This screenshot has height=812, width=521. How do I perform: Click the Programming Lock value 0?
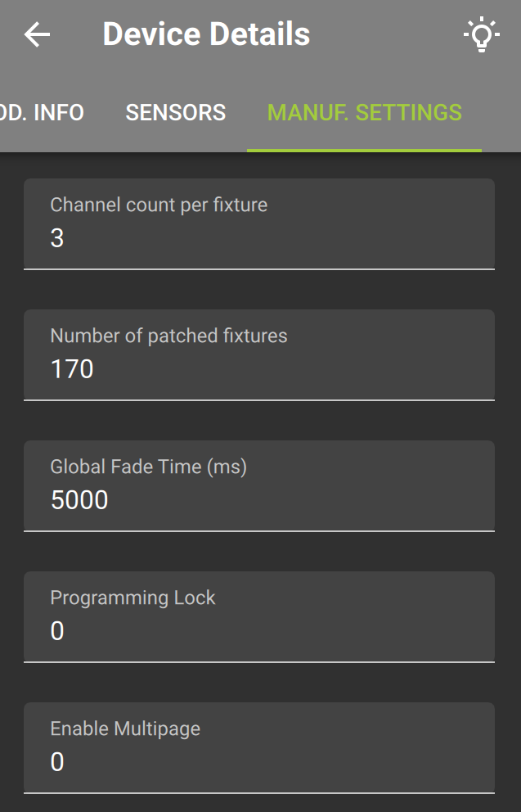click(57, 631)
